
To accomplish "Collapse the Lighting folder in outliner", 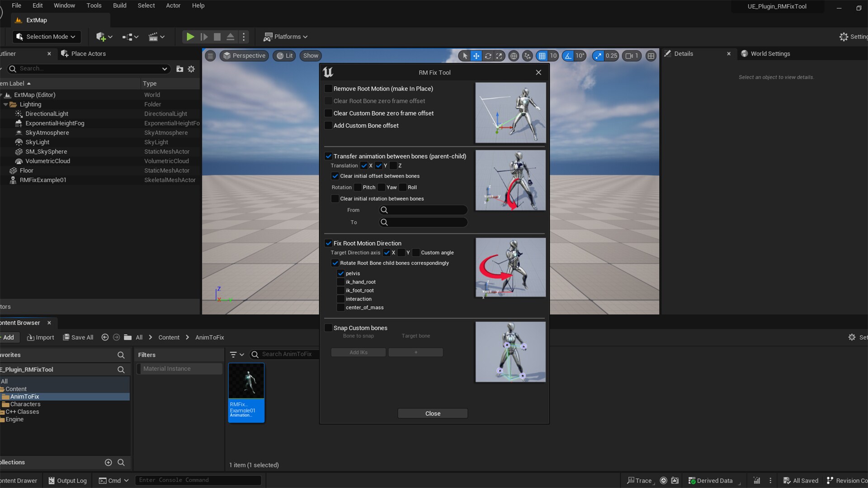I will (5, 104).
